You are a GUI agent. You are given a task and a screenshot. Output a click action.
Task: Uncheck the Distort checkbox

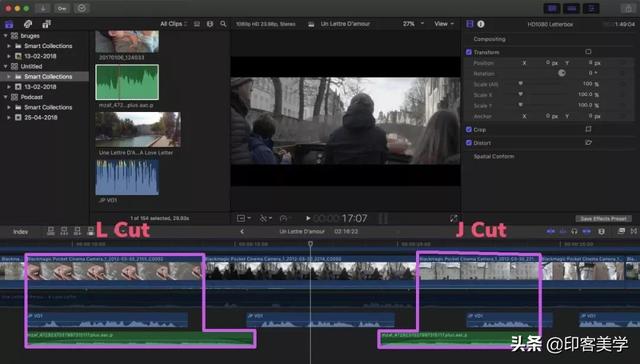pos(469,143)
